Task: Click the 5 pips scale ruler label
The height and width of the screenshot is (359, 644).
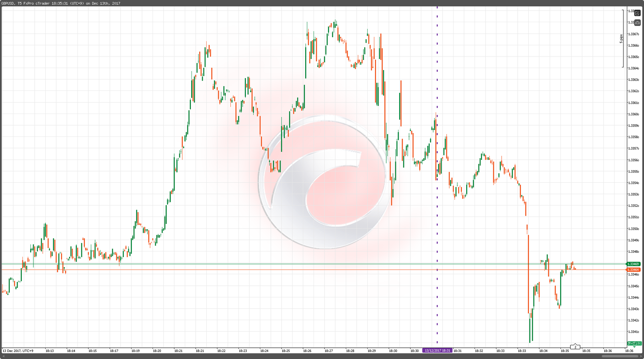Action: pyautogui.click(x=621, y=39)
